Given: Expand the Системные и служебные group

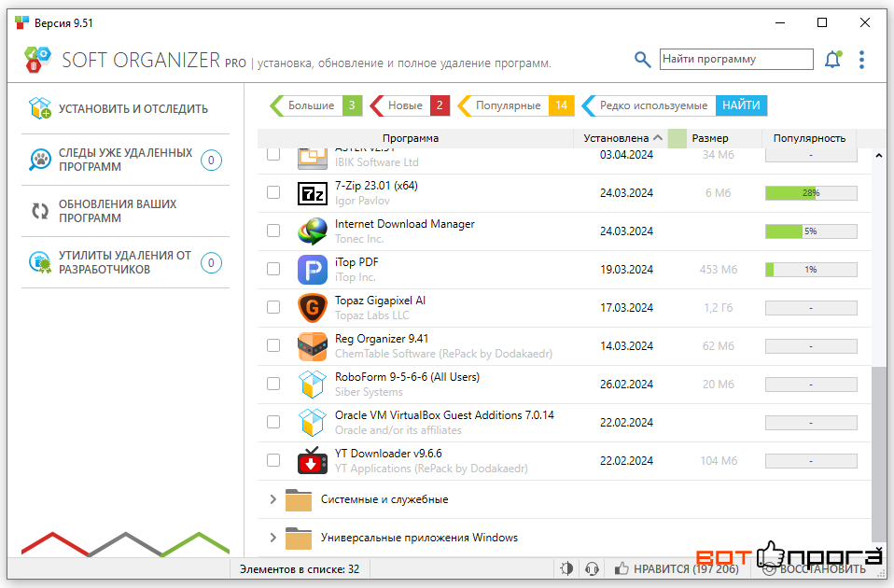Looking at the screenshot, I should 273,499.
